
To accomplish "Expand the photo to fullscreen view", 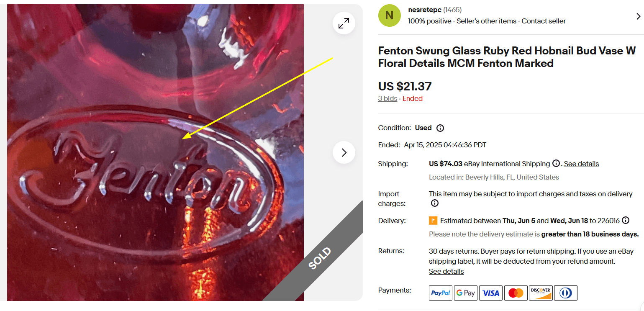I will click(x=344, y=23).
